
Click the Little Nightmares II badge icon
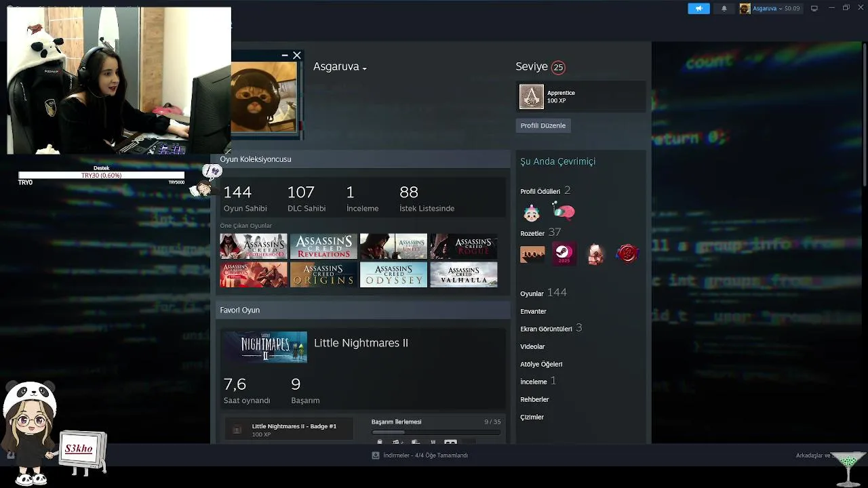(237, 430)
